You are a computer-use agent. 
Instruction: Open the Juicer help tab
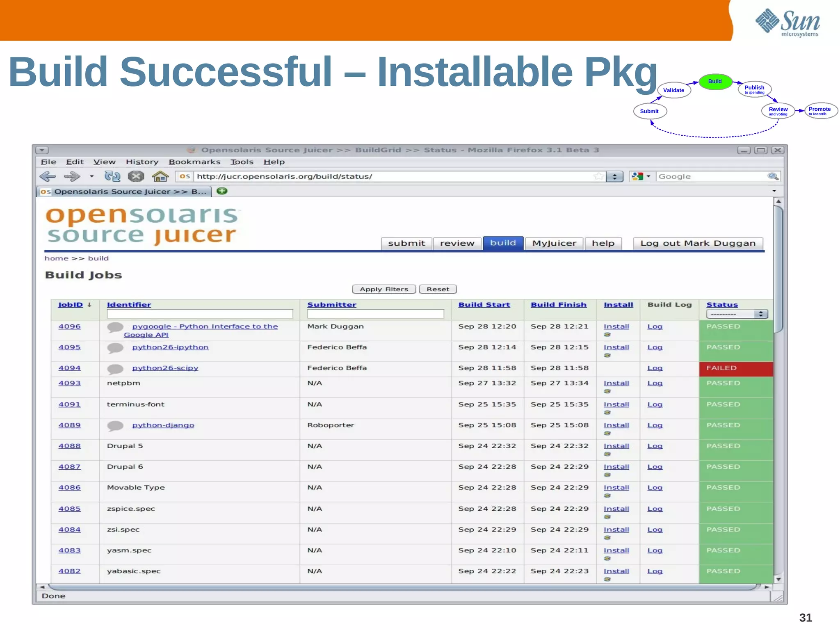click(603, 244)
